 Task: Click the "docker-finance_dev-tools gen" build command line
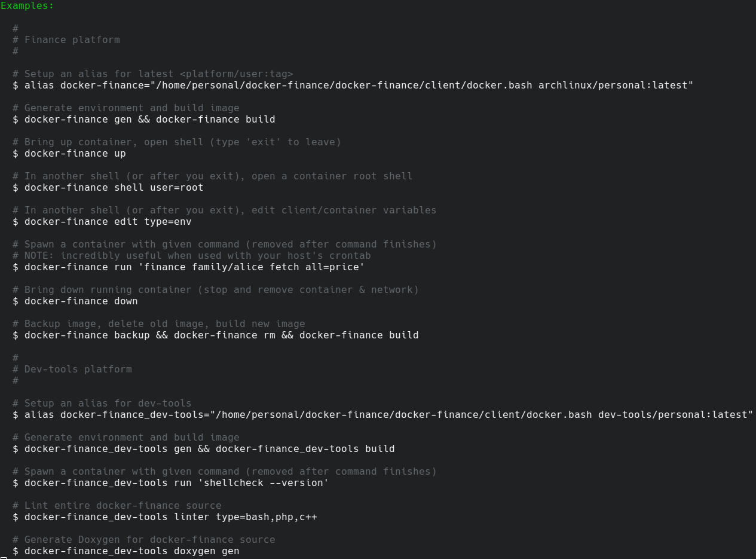click(209, 449)
